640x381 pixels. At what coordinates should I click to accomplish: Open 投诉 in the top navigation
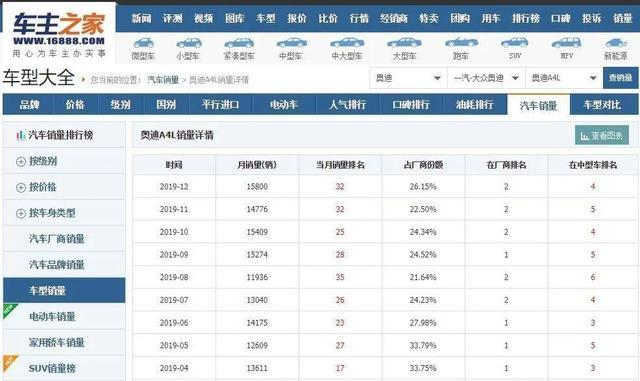(591, 18)
